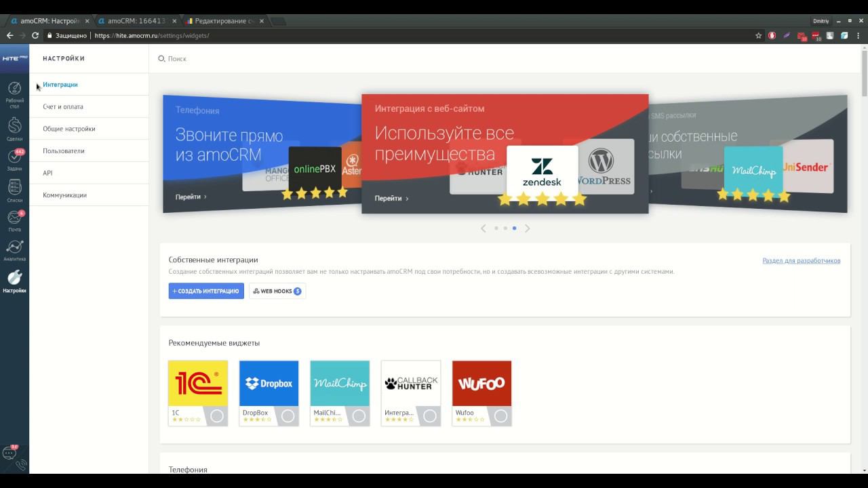Open the Web Hooks button
Viewport: 868px width, 488px height.
click(277, 291)
